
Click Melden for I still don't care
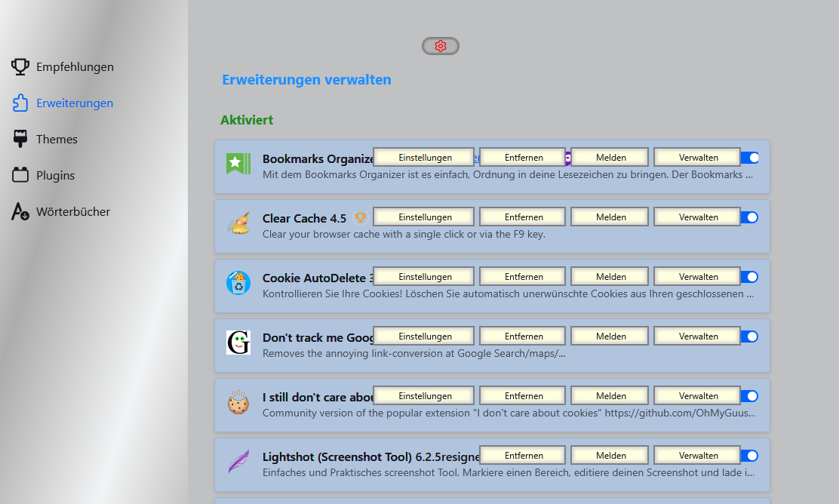[x=610, y=396]
